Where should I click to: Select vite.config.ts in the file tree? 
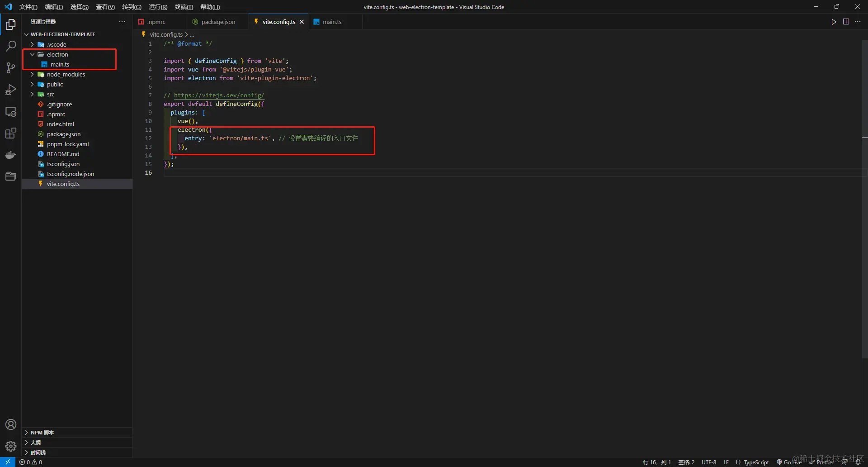(x=77, y=184)
